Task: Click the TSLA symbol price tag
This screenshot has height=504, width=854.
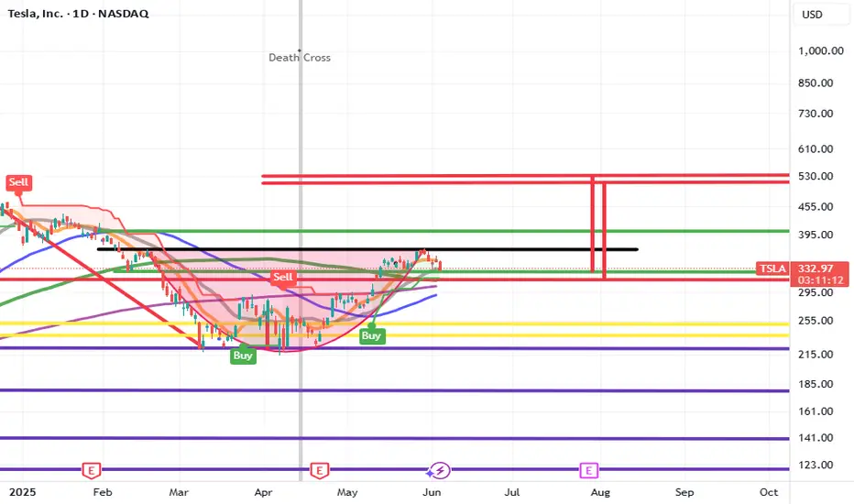Action: pyautogui.click(x=772, y=268)
